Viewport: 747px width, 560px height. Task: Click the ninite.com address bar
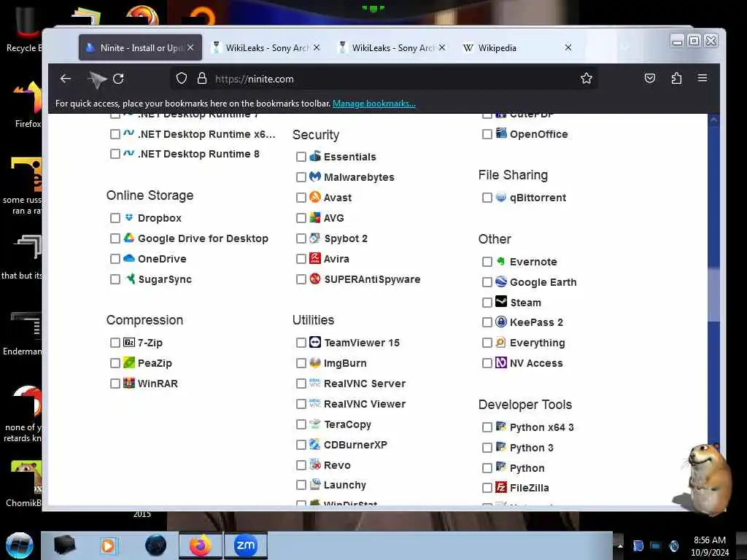click(x=384, y=79)
